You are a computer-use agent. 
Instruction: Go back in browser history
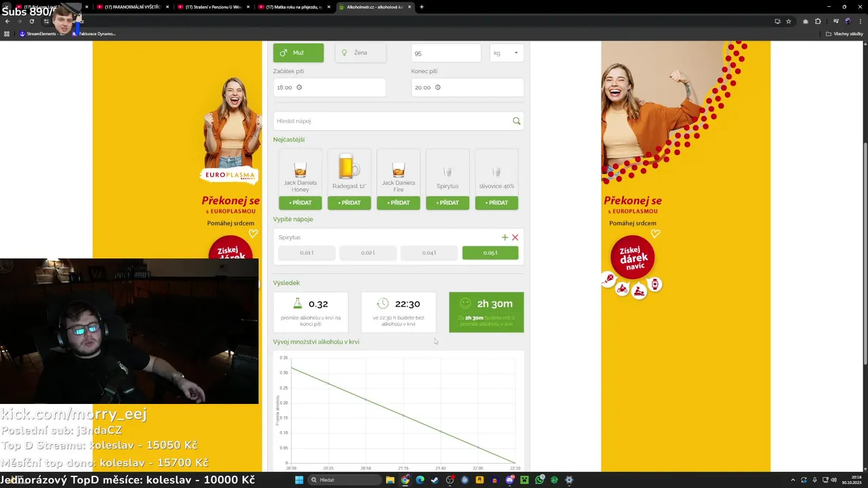7,21
